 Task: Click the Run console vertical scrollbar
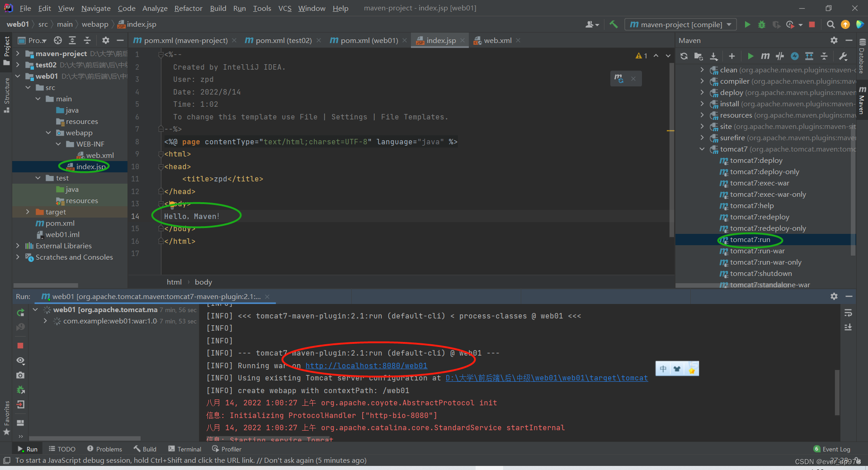click(x=837, y=392)
